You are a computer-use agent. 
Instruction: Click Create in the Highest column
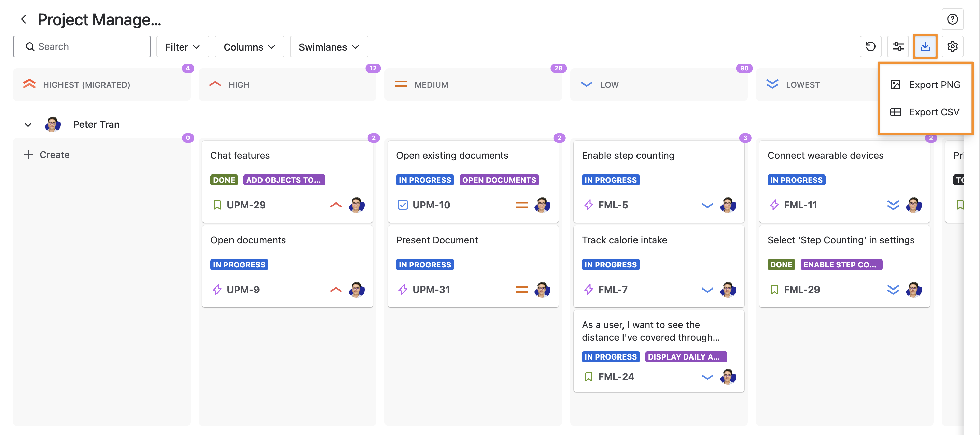pos(47,155)
